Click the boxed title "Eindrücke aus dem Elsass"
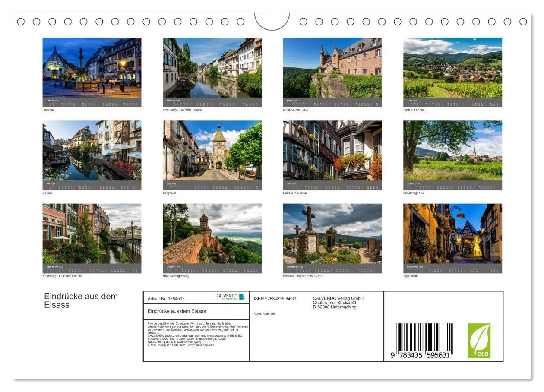This screenshot has height=392, width=544. click(177, 311)
